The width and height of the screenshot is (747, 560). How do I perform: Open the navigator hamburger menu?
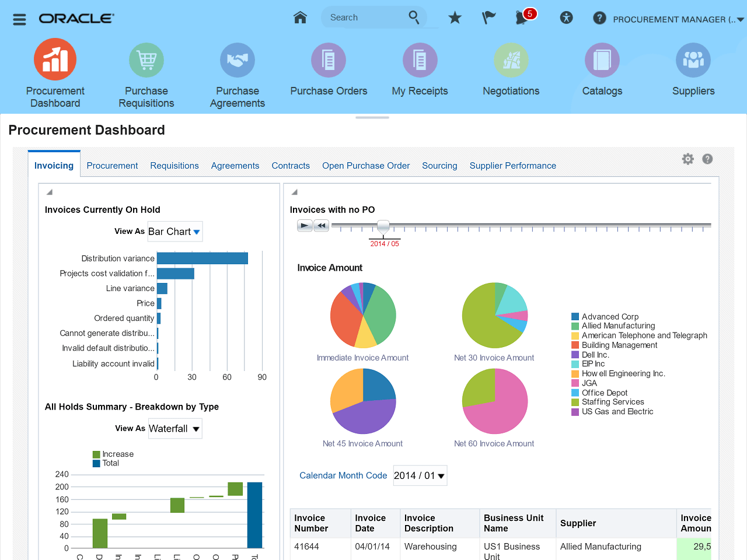(19, 19)
